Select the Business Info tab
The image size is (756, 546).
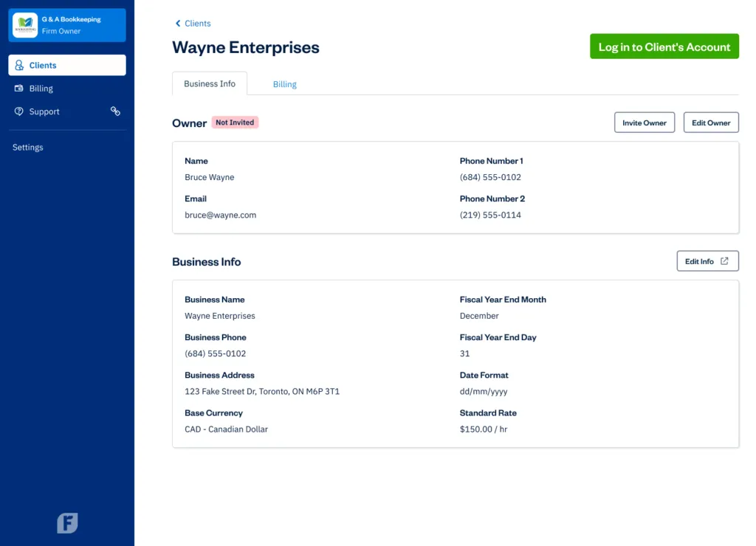coord(210,83)
